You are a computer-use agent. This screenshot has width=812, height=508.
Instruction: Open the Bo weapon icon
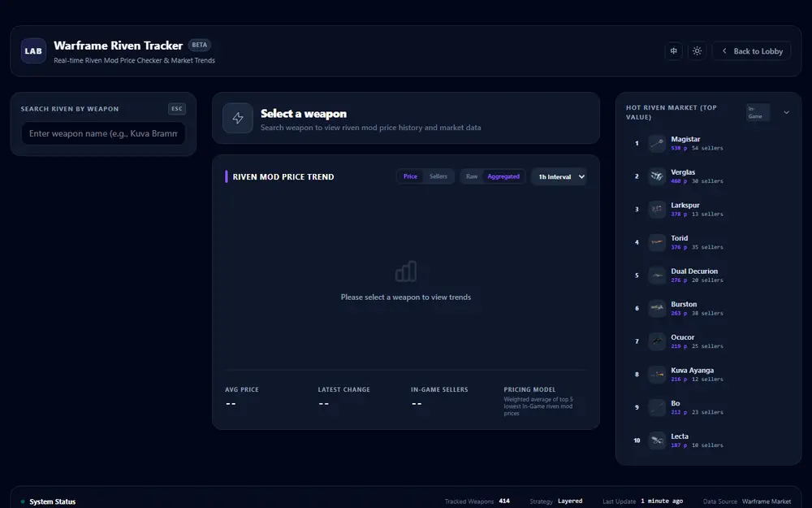[657, 407]
